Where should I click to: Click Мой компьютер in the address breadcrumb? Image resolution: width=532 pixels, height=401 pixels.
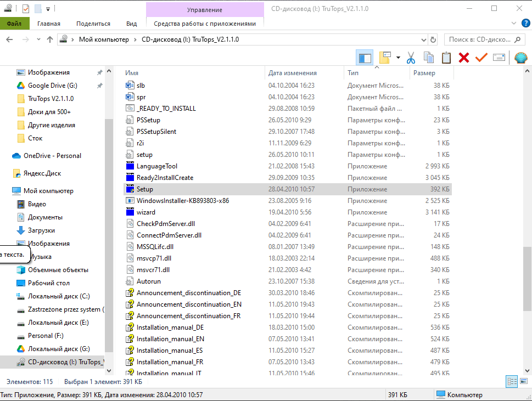104,39
